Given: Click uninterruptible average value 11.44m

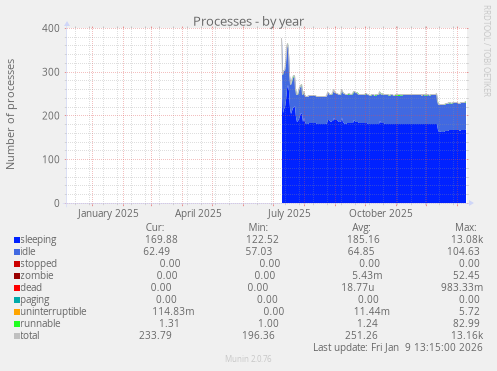Looking at the screenshot, I should pyautogui.click(x=372, y=311).
